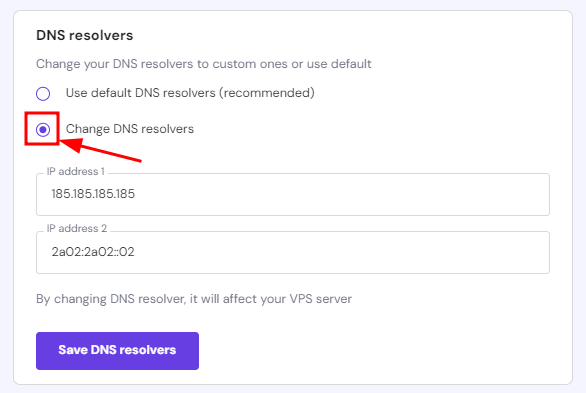Click the word 'Save' on the purple button
The width and height of the screenshot is (586, 393).
pyautogui.click(x=73, y=350)
